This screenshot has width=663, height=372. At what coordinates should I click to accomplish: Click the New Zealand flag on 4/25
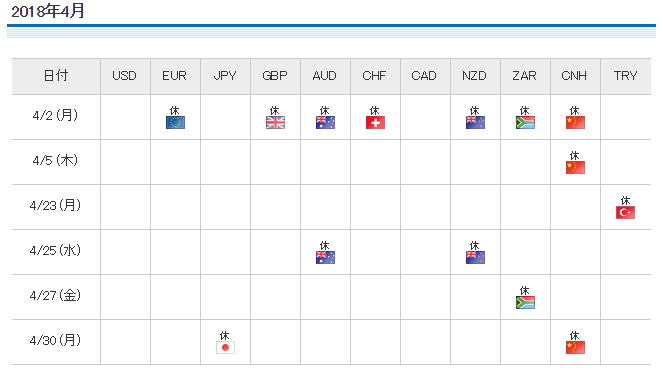tap(475, 257)
